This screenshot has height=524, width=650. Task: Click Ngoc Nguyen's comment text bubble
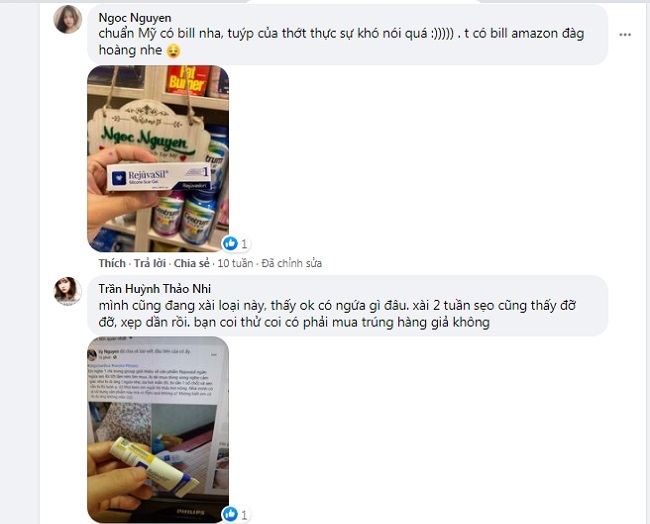point(347,35)
